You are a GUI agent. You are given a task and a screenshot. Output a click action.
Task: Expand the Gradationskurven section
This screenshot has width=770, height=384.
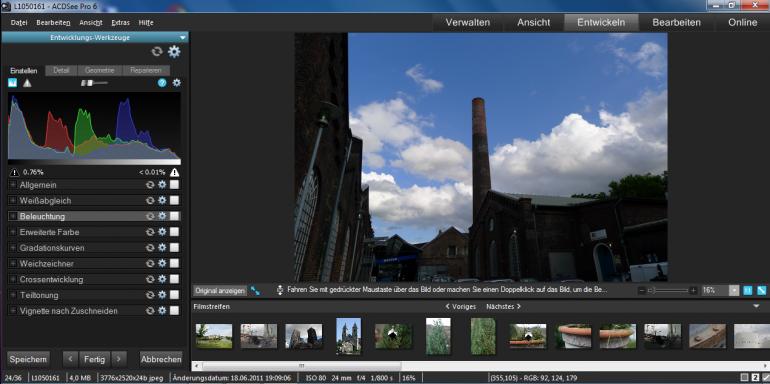click(x=13, y=248)
